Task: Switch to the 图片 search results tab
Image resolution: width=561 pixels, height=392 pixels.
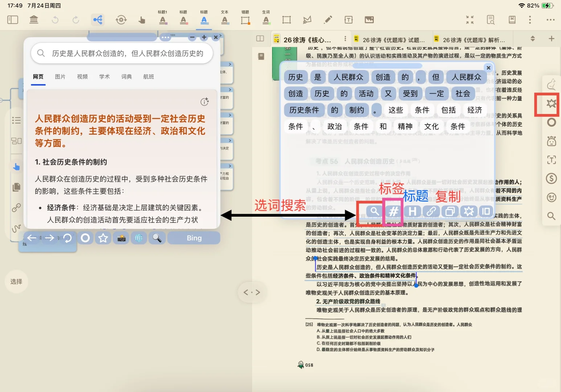Action: tap(60, 77)
